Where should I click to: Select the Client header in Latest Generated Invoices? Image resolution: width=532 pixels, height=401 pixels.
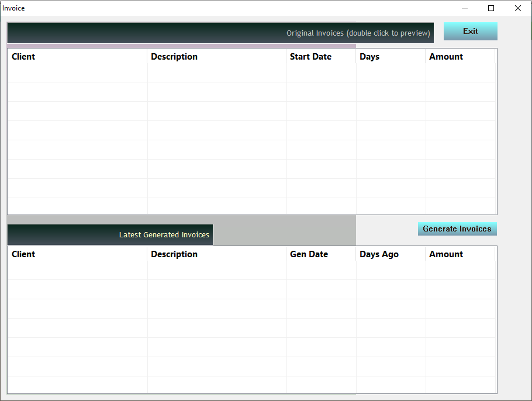tap(23, 254)
